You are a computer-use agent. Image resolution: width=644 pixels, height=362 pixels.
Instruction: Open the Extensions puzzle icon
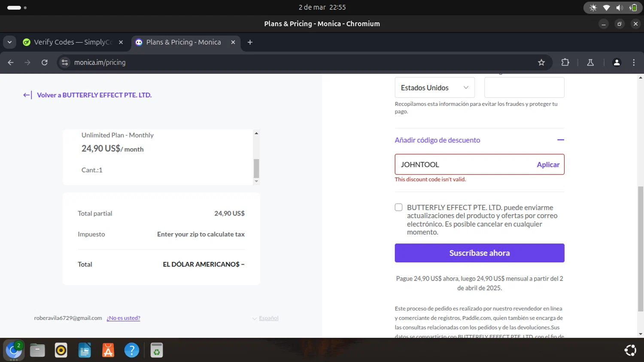565,62
